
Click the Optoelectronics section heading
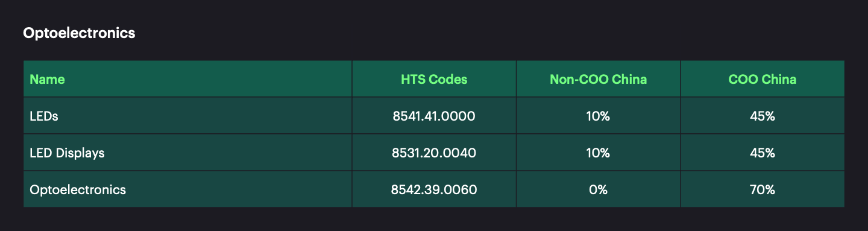coord(79,33)
